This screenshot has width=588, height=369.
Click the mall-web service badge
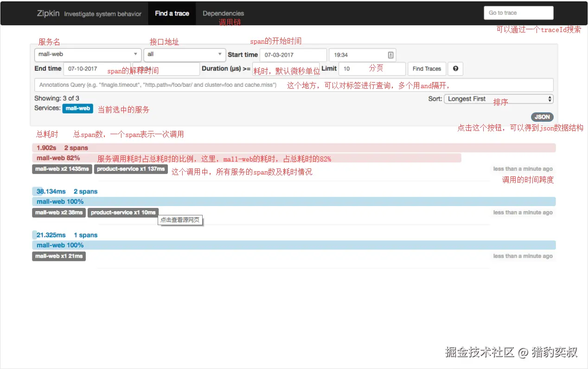77,109
